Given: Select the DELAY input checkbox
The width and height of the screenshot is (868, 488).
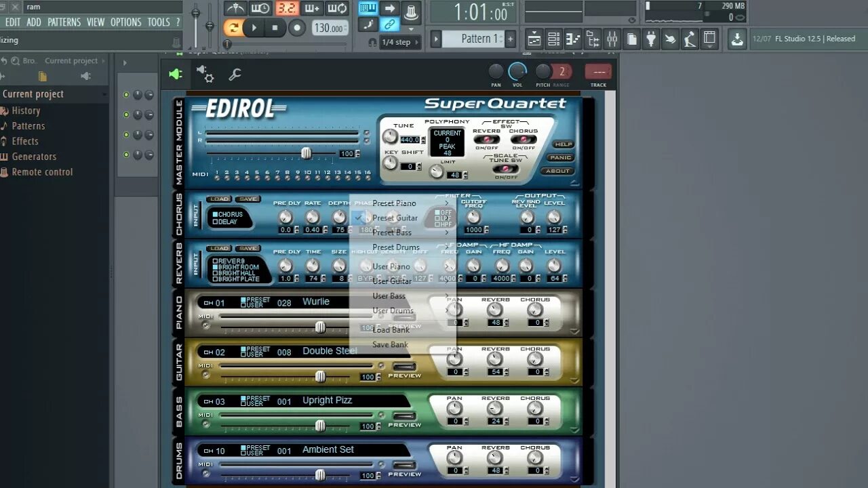Looking at the screenshot, I should (x=216, y=222).
